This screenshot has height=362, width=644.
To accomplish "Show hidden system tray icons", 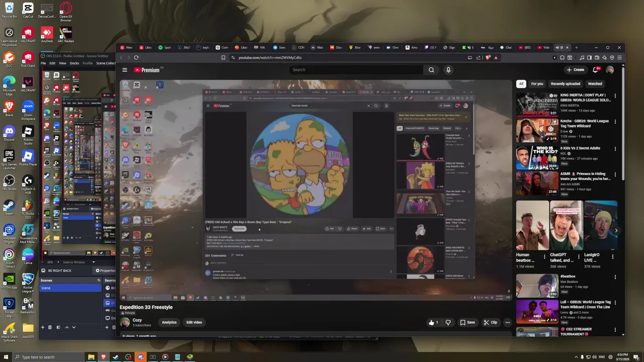I will [x=577, y=357].
